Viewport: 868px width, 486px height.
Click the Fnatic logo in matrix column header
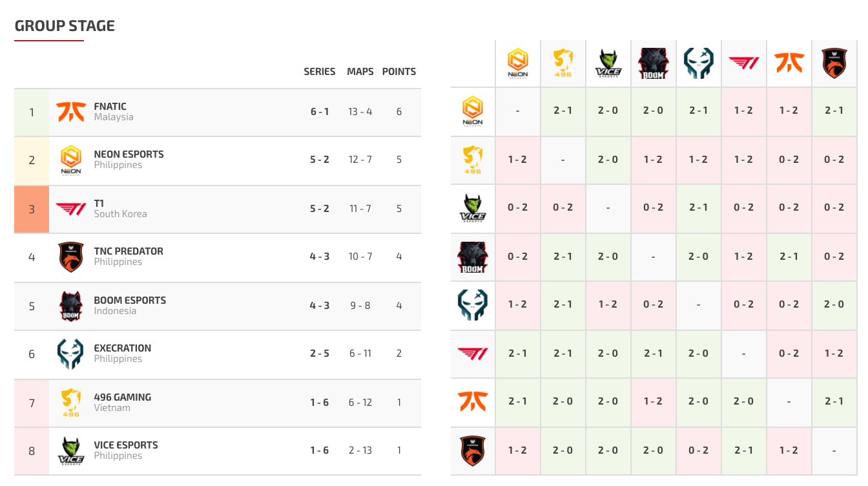(x=789, y=63)
